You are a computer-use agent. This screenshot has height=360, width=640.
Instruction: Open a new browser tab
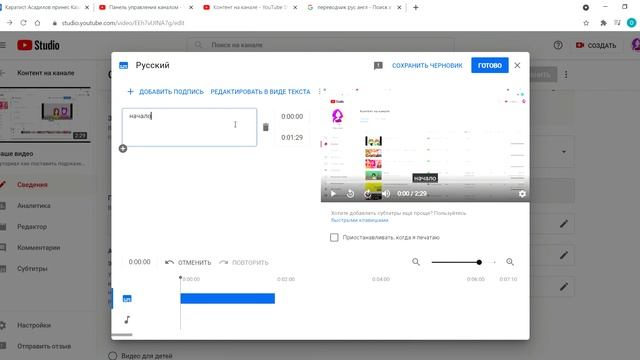(x=416, y=7)
